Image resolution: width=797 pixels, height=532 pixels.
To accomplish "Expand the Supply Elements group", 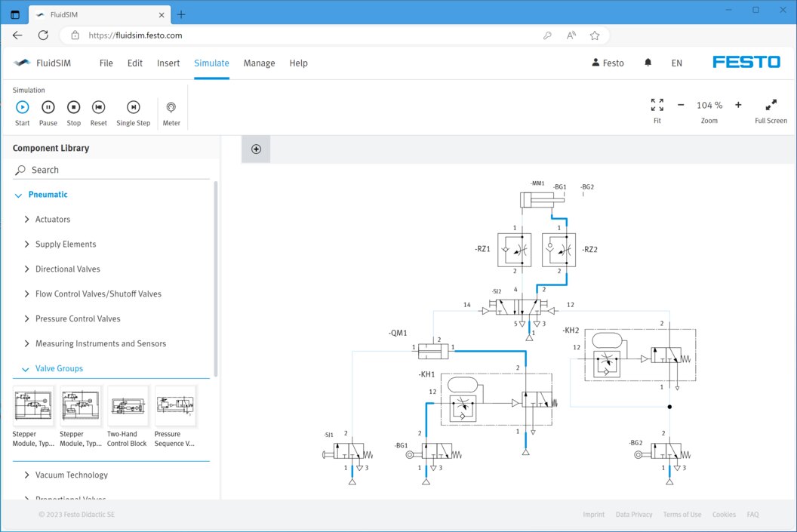I will pyautogui.click(x=27, y=244).
